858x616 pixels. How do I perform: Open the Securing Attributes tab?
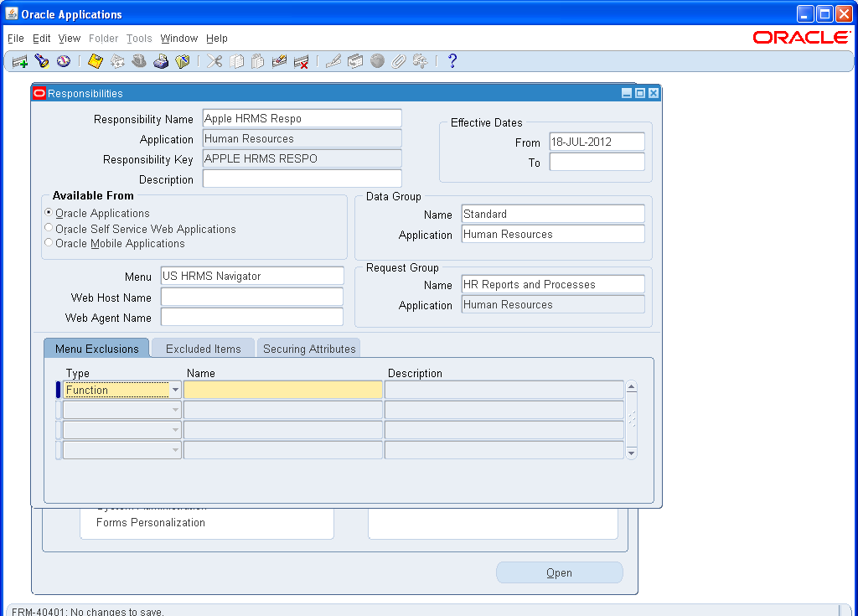(308, 347)
